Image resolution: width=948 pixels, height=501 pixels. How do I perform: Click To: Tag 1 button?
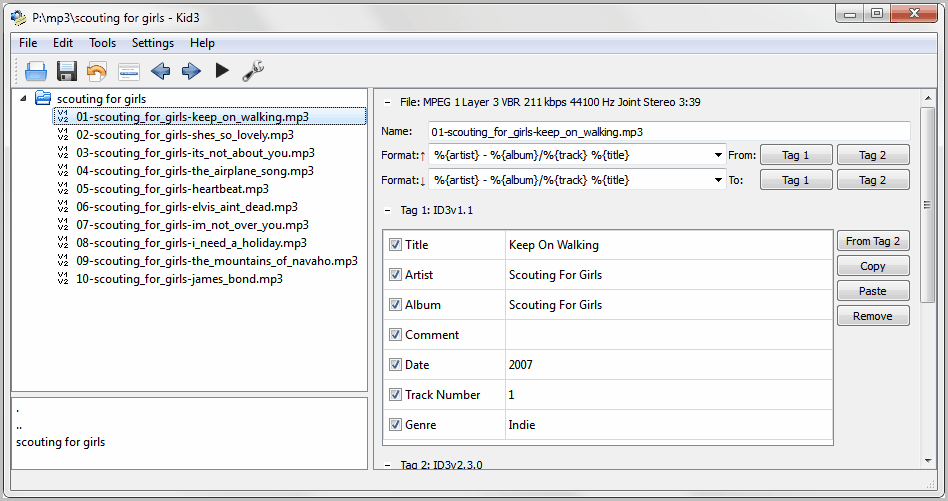(796, 180)
